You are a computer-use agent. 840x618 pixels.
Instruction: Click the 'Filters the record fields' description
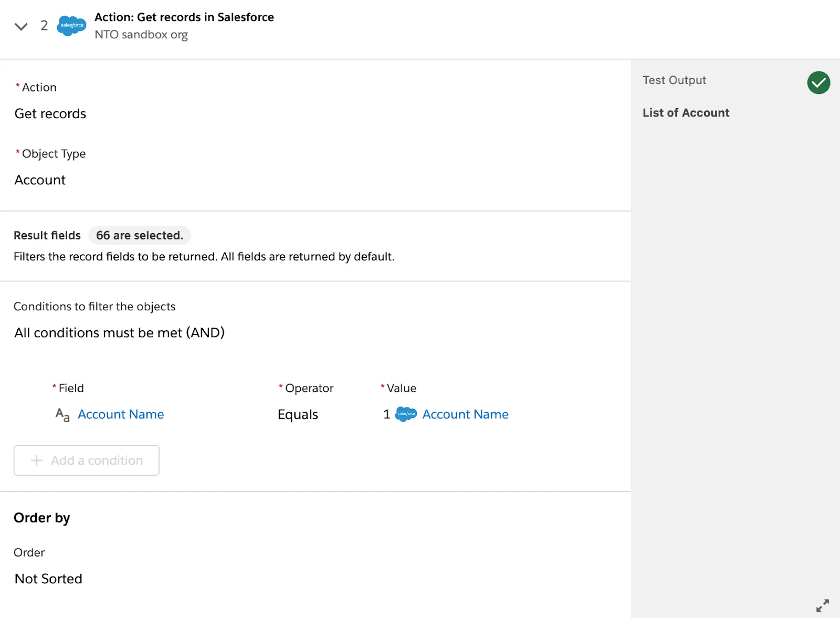point(204,257)
